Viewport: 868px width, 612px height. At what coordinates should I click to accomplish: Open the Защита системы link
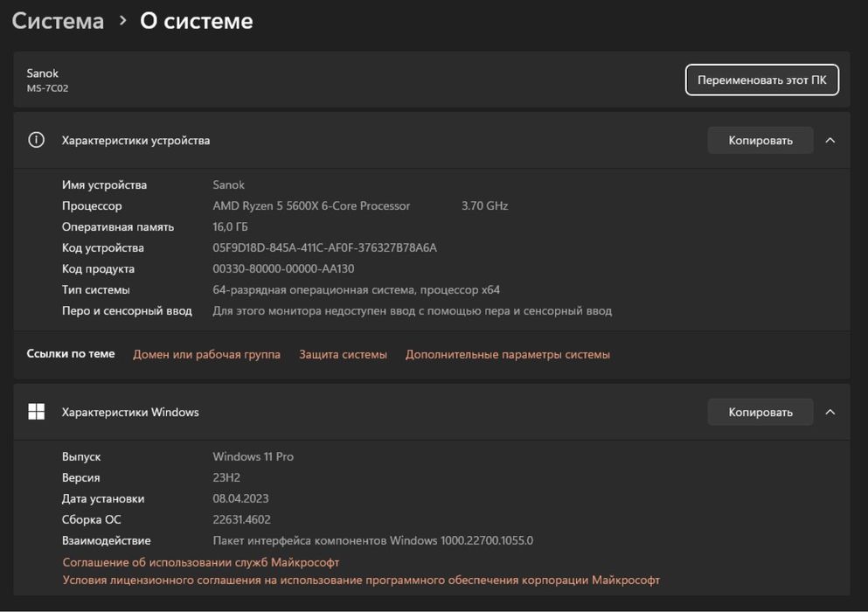pos(343,354)
